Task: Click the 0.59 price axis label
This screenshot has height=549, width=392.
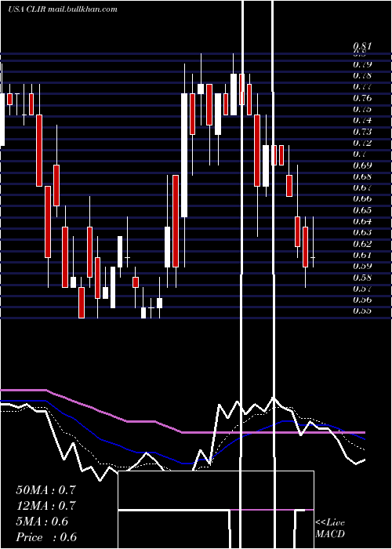Action: point(362,266)
